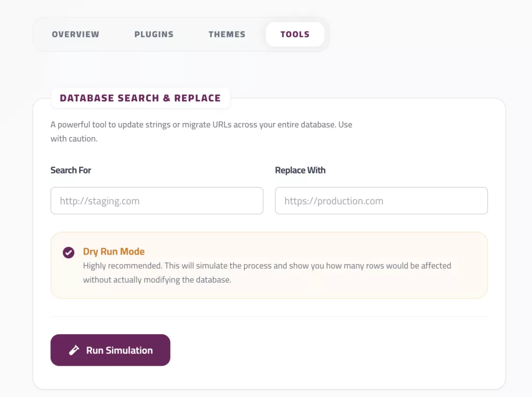Select the TOOLS tab

(295, 34)
